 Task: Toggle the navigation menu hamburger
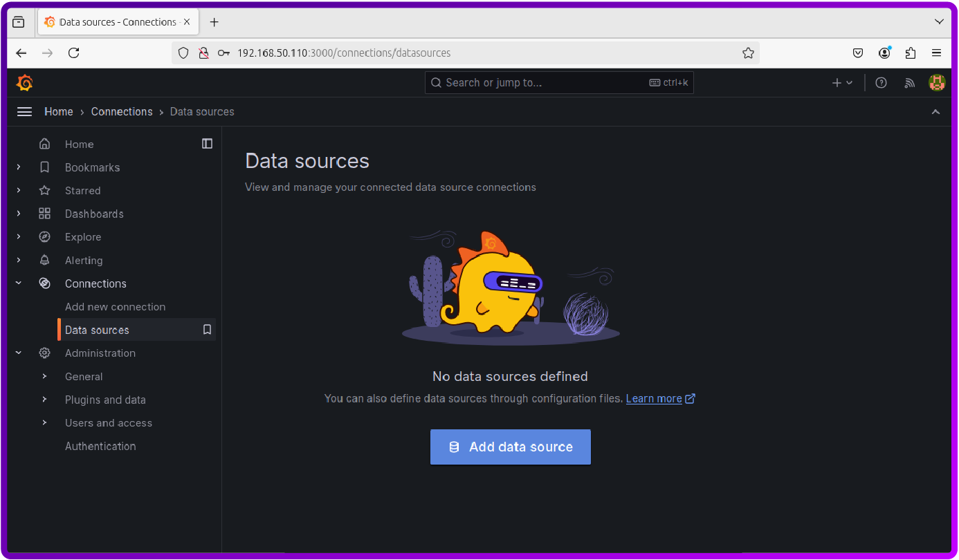click(24, 111)
